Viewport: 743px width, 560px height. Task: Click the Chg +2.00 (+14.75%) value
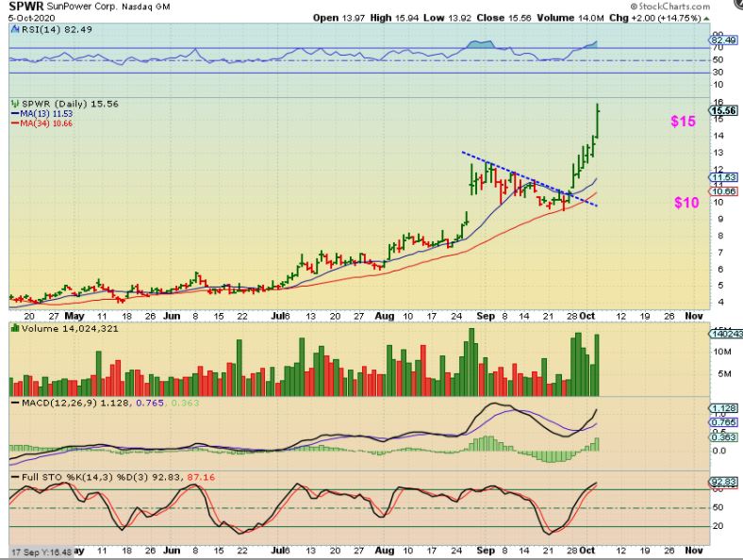point(655,18)
